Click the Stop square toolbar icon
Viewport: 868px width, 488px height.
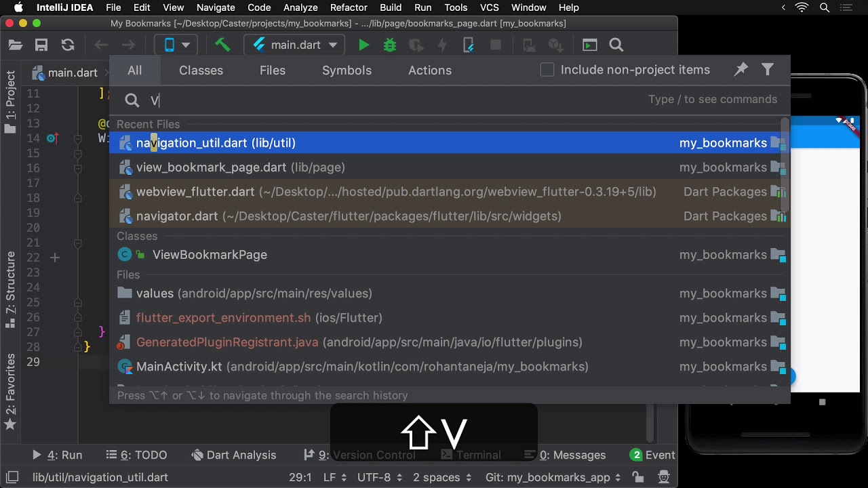coord(496,45)
